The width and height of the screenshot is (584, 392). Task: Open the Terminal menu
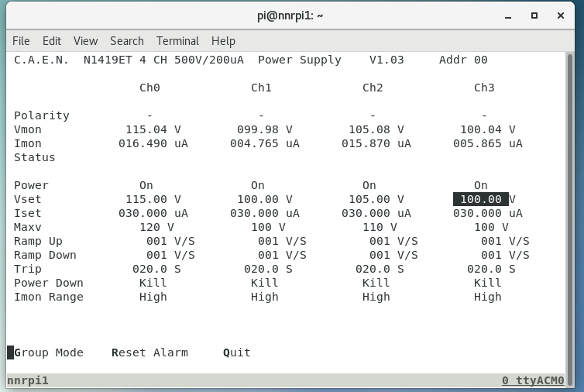177,41
